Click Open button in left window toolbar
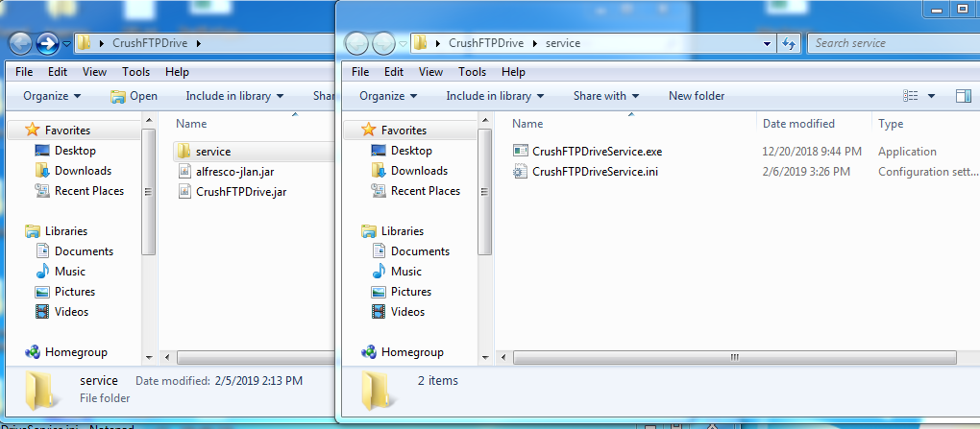This screenshot has width=980, height=429. click(x=135, y=96)
